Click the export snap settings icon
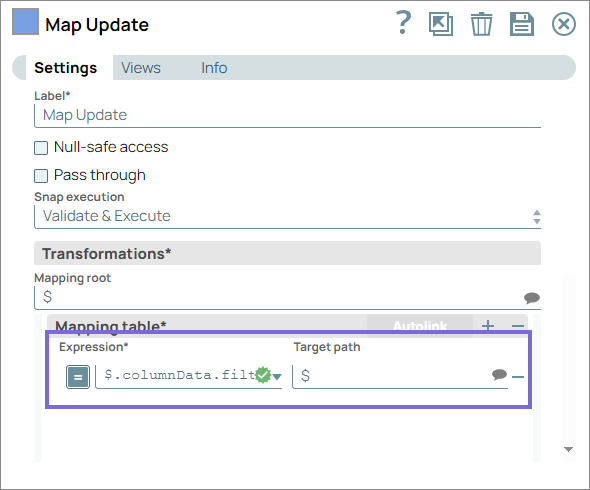590x490 pixels. pyautogui.click(x=441, y=24)
